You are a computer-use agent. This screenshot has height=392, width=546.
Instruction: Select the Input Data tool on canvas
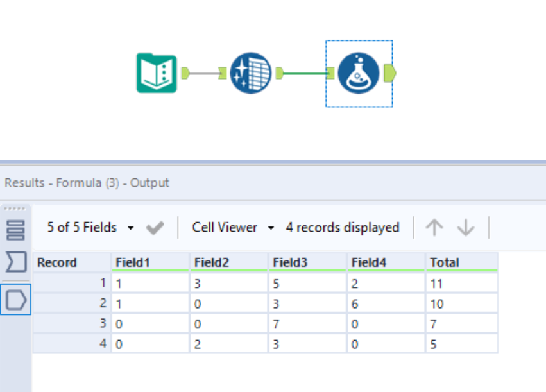click(157, 74)
